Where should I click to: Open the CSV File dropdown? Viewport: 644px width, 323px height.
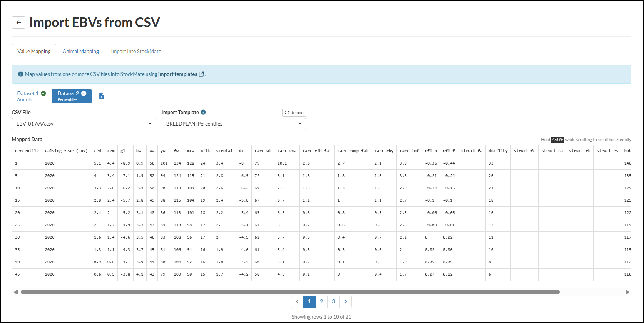[x=84, y=124]
